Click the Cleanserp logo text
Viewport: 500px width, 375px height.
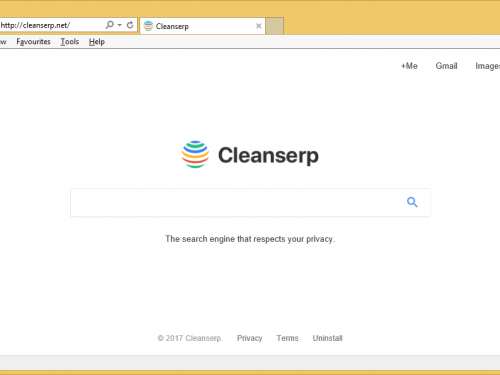(268, 155)
